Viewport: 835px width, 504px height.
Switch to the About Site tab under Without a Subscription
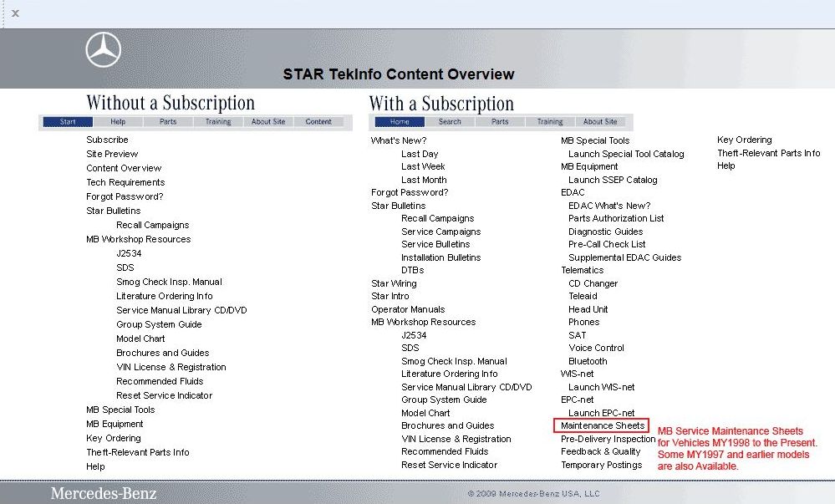point(268,121)
